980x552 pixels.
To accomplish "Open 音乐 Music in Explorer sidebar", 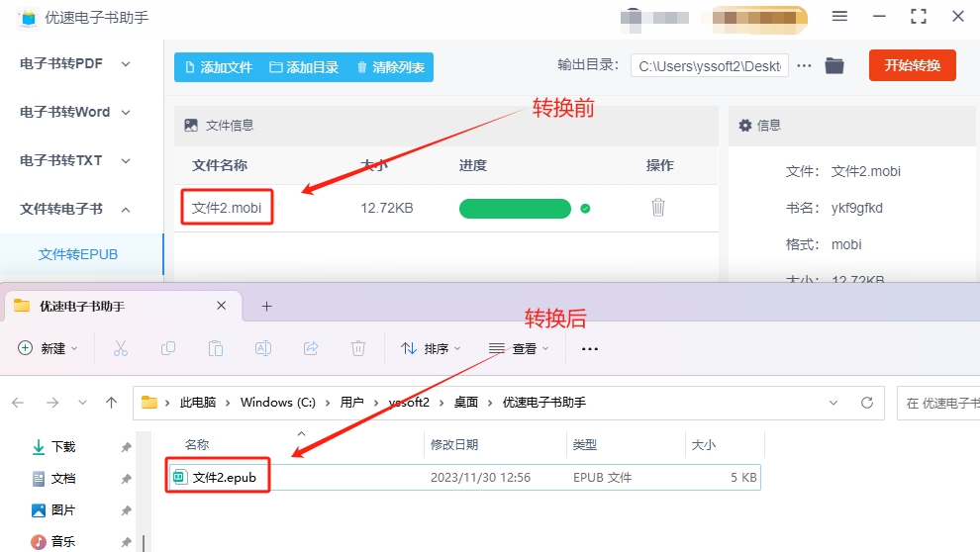I will pos(63,541).
